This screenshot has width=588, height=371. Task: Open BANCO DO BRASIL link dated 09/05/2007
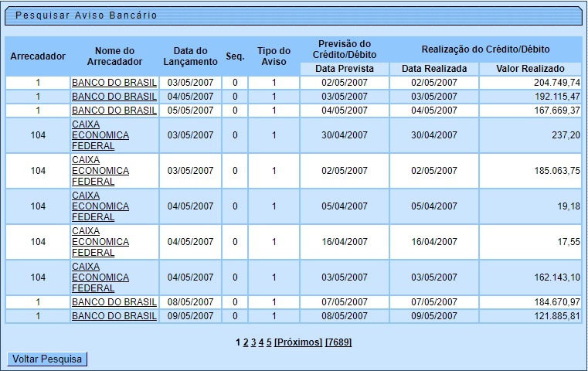coord(114,316)
